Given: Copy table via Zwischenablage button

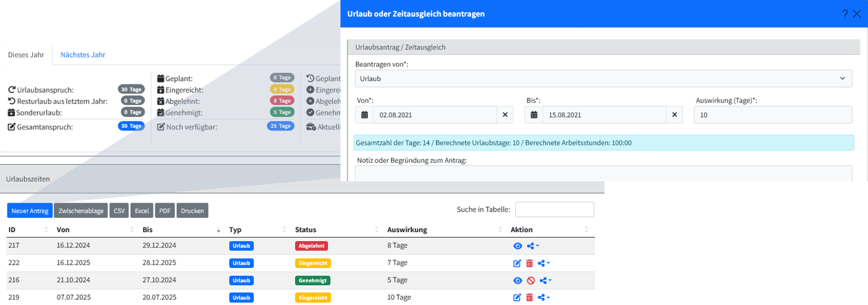Looking at the screenshot, I should [x=80, y=210].
